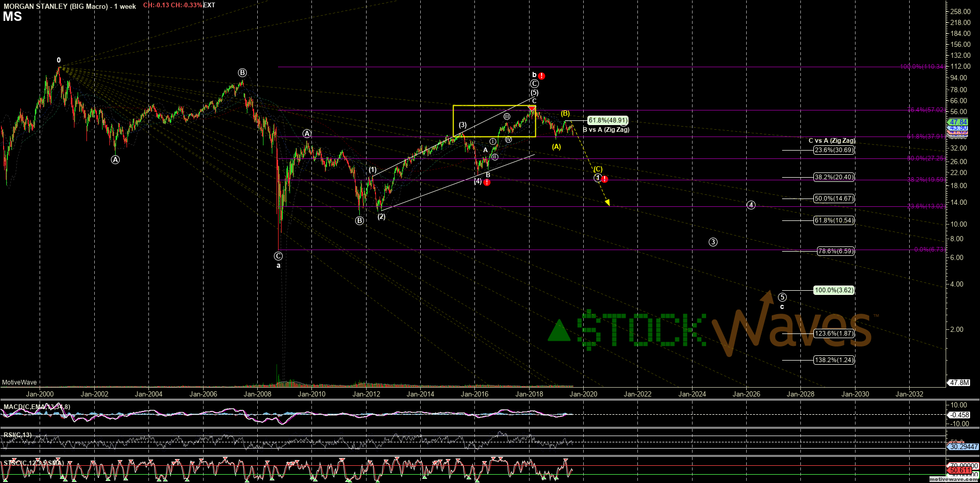Select the 61.8%(48.91) retracement label
Image resolution: width=980 pixels, height=483 pixels.
tap(608, 120)
